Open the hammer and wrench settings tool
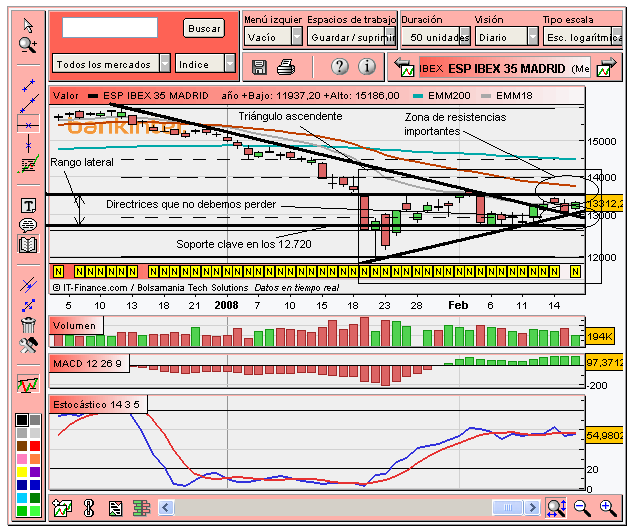The height and width of the screenshot is (532, 631). click(28, 344)
